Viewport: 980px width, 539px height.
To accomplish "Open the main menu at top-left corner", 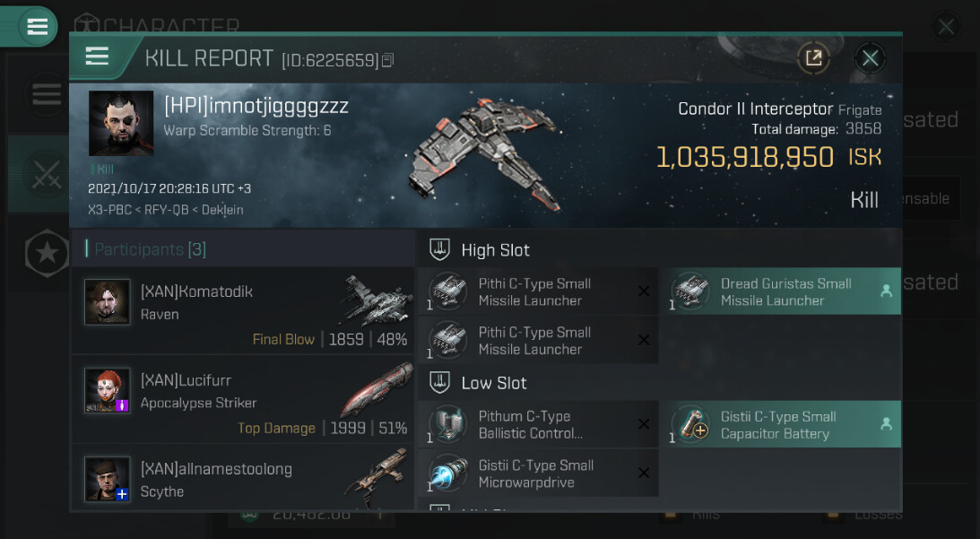I will [x=37, y=26].
